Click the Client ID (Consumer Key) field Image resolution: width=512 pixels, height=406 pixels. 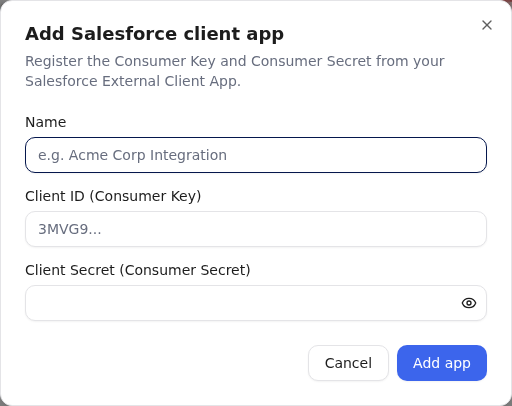(x=256, y=229)
